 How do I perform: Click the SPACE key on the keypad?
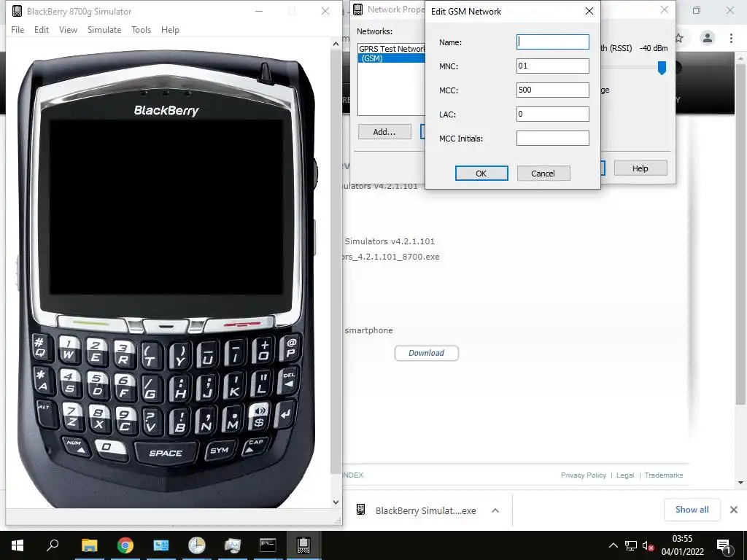coord(166,453)
